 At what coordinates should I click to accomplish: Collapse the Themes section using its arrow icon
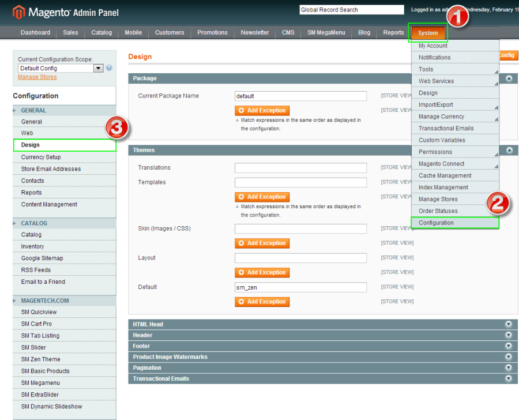pyautogui.click(x=509, y=150)
